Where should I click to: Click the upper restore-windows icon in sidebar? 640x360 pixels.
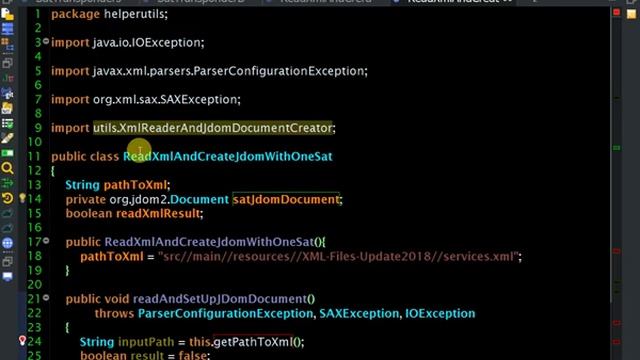7,63
